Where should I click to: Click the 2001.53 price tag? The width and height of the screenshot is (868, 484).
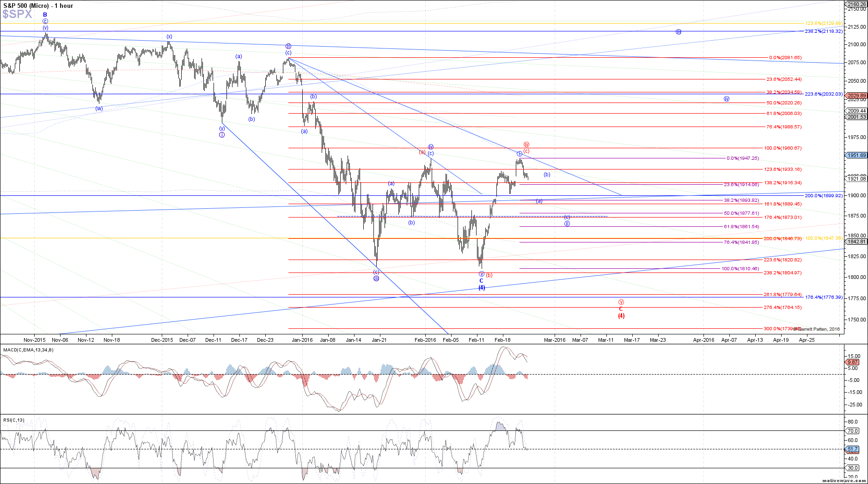tap(856, 117)
